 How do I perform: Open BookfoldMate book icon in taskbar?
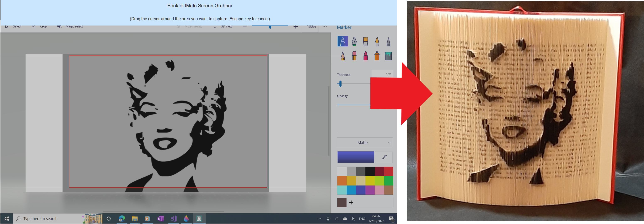click(199, 219)
